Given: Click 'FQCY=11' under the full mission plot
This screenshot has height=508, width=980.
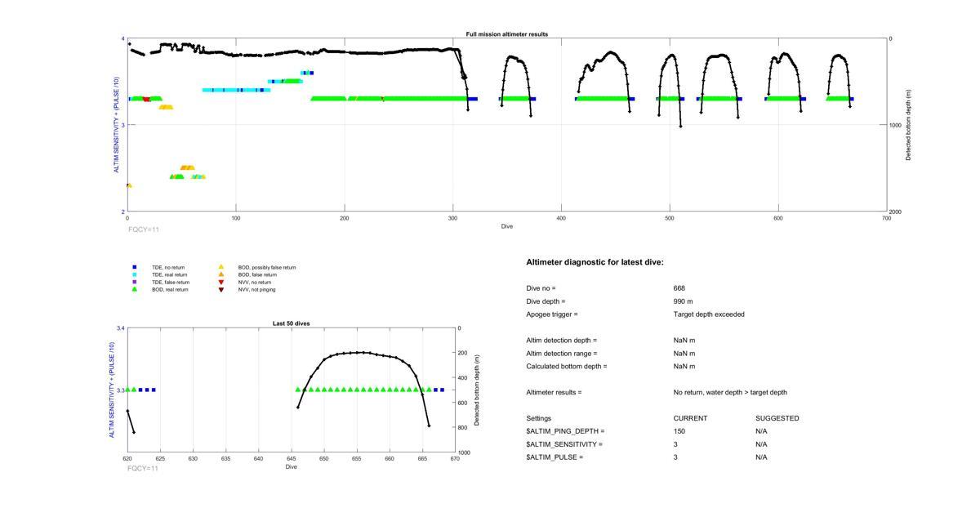Looking at the screenshot, I should click(144, 229).
